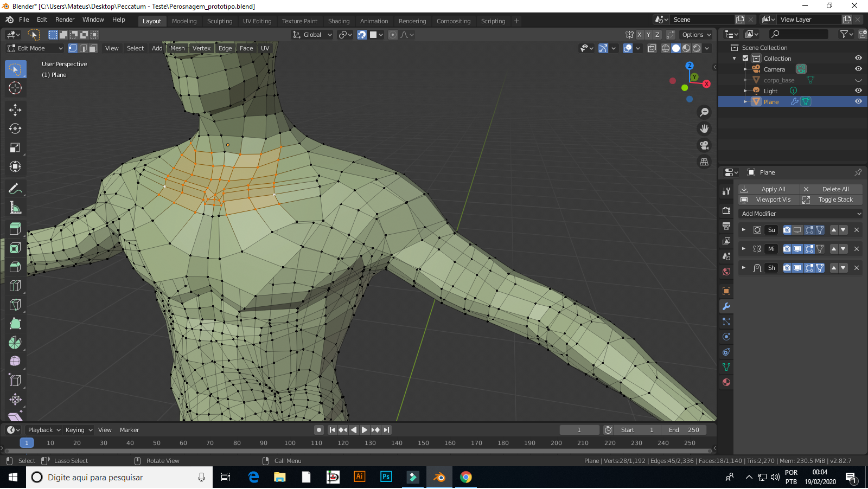Open the Edit Mode dropdown
The image size is (868, 489).
tap(35, 48)
